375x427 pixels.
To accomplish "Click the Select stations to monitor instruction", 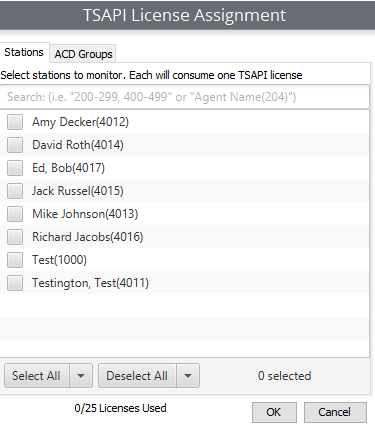I will [x=151, y=75].
